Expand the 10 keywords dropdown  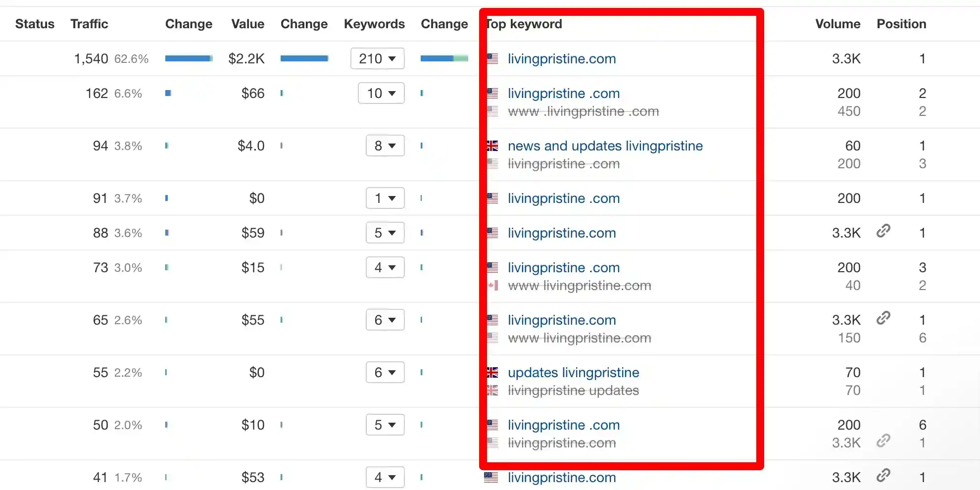[381, 93]
